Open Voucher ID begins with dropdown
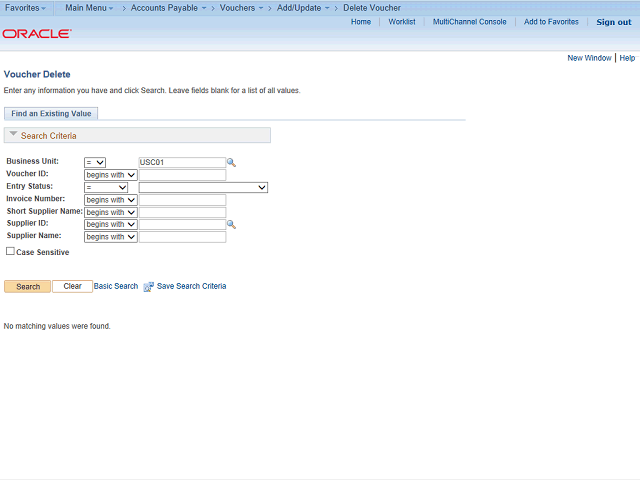 (111, 175)
